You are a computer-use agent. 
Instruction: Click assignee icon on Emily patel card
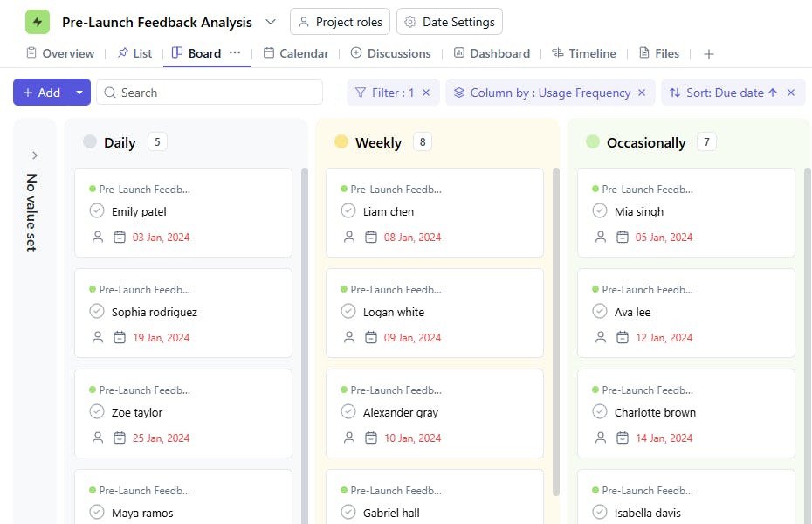pos(97,237)
